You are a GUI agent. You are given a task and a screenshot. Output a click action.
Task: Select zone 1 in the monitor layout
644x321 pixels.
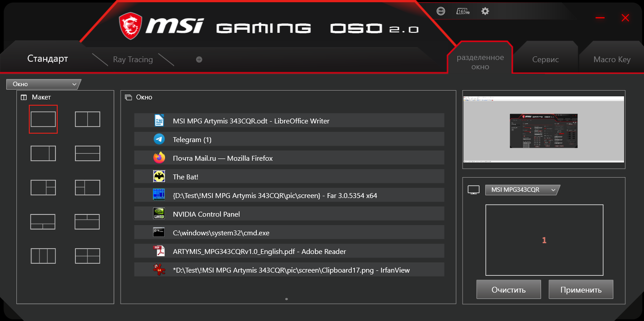point(544,240)
